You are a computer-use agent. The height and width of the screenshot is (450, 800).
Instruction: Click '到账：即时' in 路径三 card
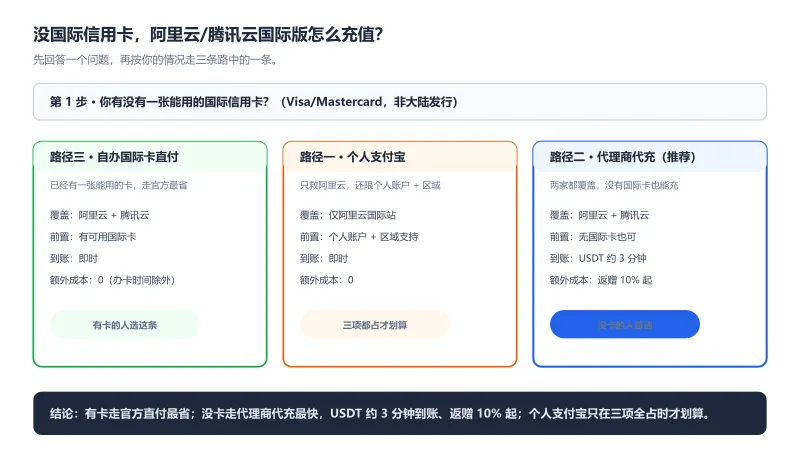tap(74, 259)
